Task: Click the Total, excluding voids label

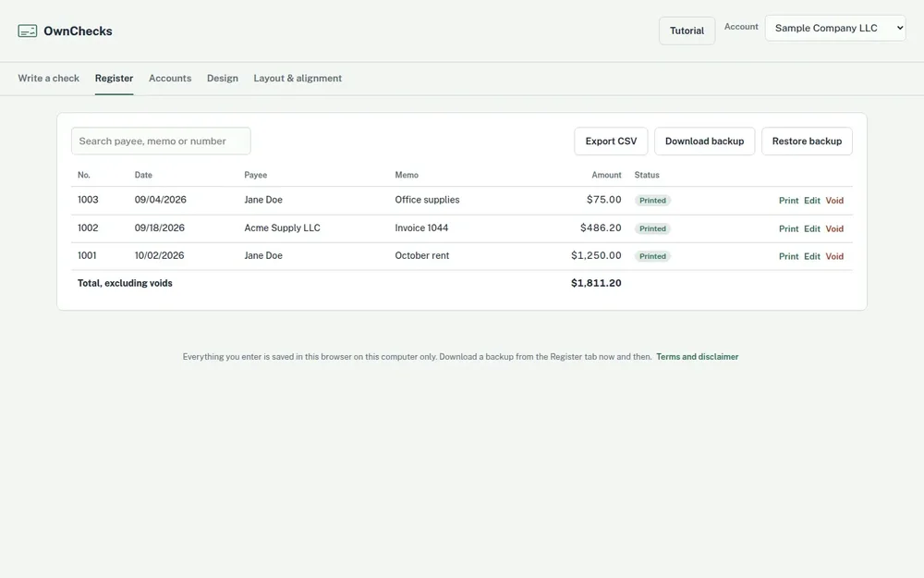Action: pos(125,283)
